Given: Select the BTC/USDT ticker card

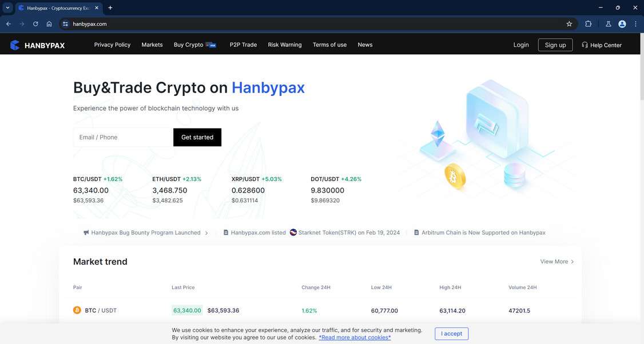Looking at the screenshot, I should 98,190.
